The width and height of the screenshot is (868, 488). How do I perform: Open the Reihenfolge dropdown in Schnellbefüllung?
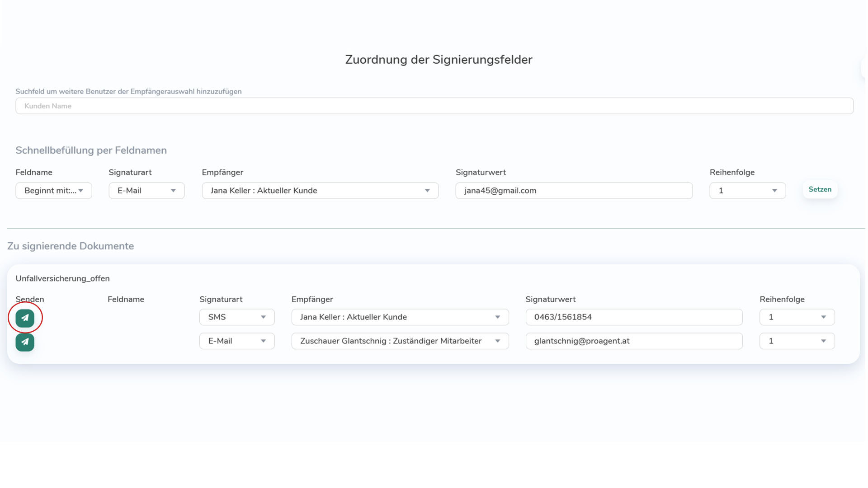(747, 190)
